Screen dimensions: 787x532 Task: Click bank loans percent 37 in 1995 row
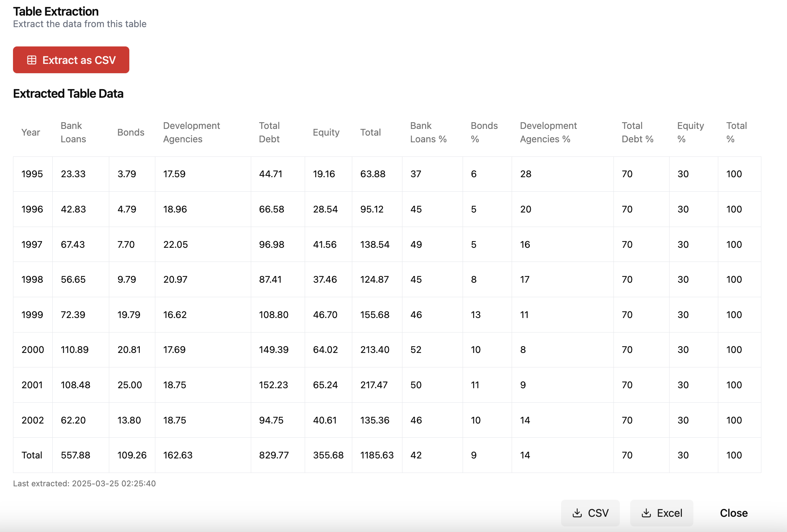[x=416, y=174]
